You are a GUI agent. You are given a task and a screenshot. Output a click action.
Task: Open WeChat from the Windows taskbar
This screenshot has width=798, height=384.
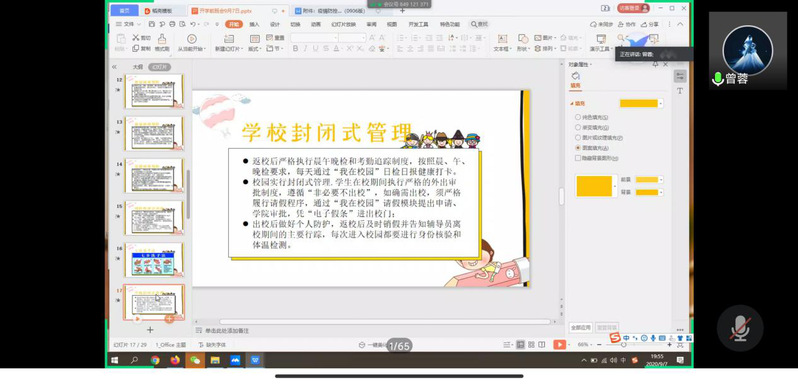[195, 360]
